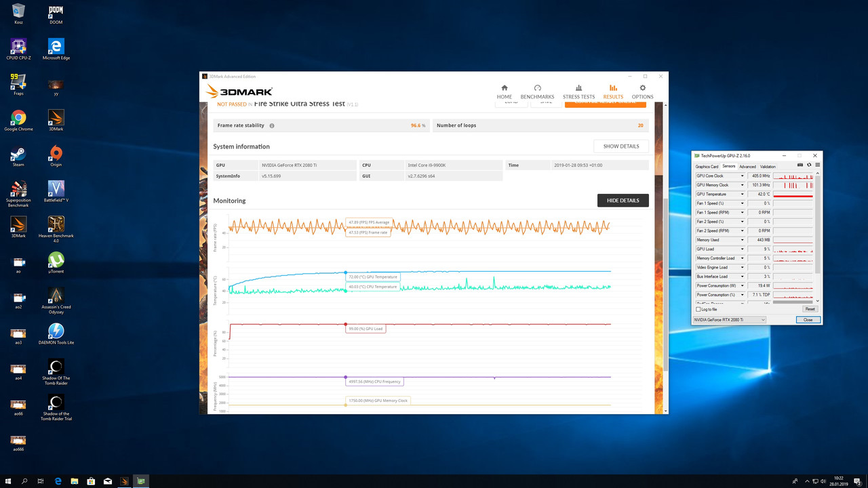Select the Results tab in 3DMark
Screen dimensions: 868x488
point(613,92)
